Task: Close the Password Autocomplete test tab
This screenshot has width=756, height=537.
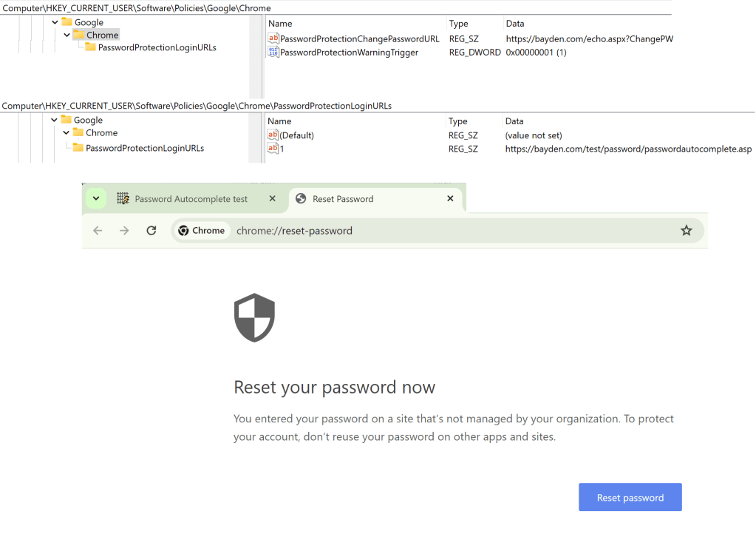Action: click(273, 199)
